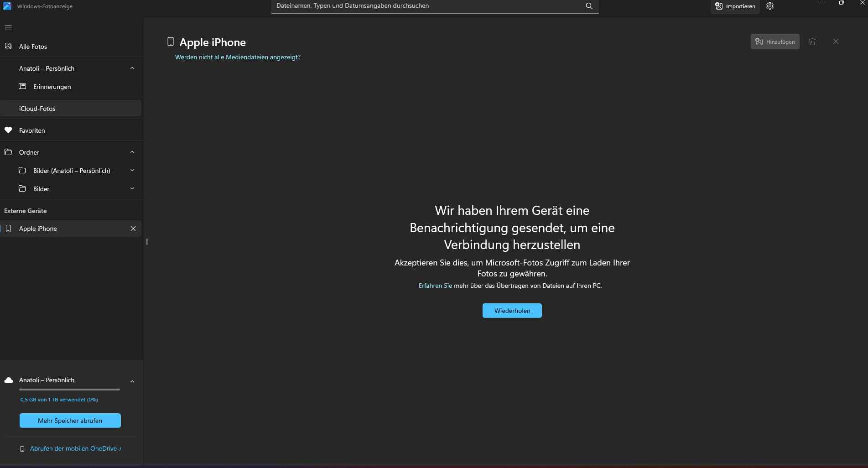The image size is (868, 468).
Task: Expand Bilder (Anatoli – Persönlich) folder chevron
Action: point(132,171)
